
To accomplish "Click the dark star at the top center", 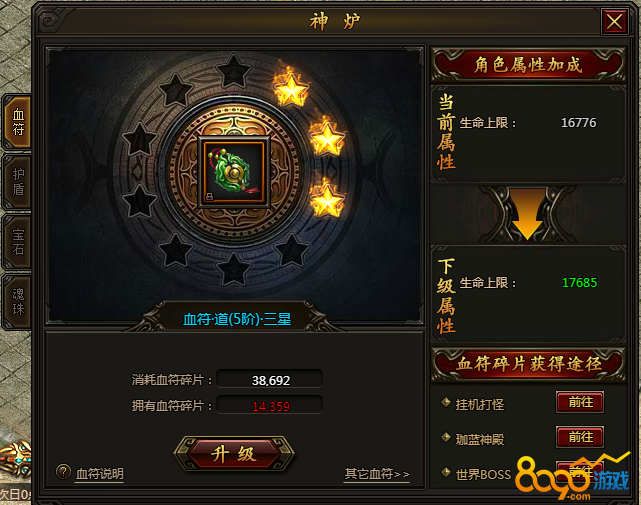I will tap(234, 72).
